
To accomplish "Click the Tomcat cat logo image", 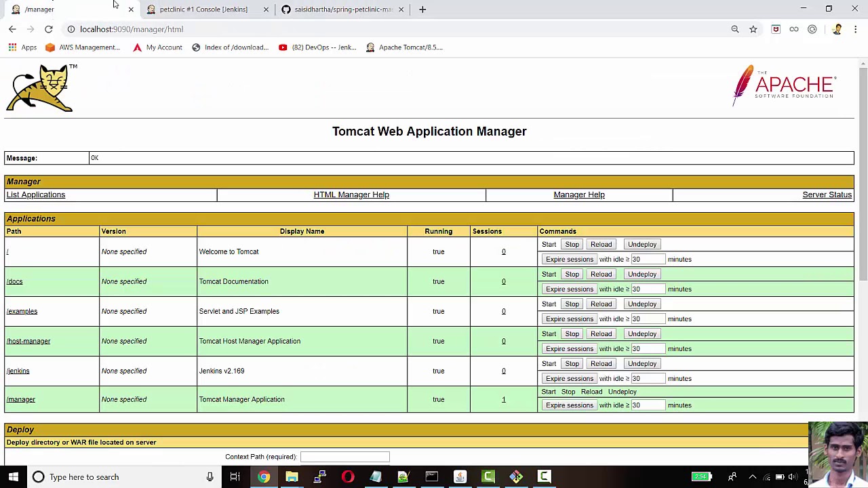I will [x=41, y=88].
